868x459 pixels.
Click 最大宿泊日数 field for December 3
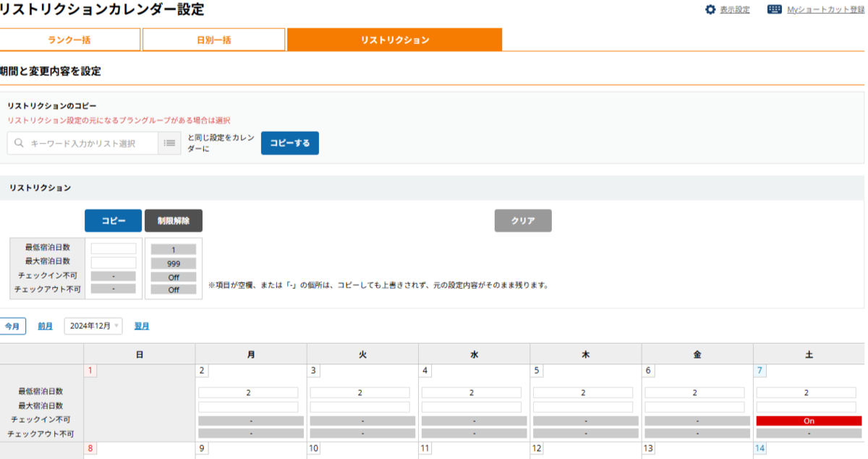pyautogui.click(x=359, y=407)
